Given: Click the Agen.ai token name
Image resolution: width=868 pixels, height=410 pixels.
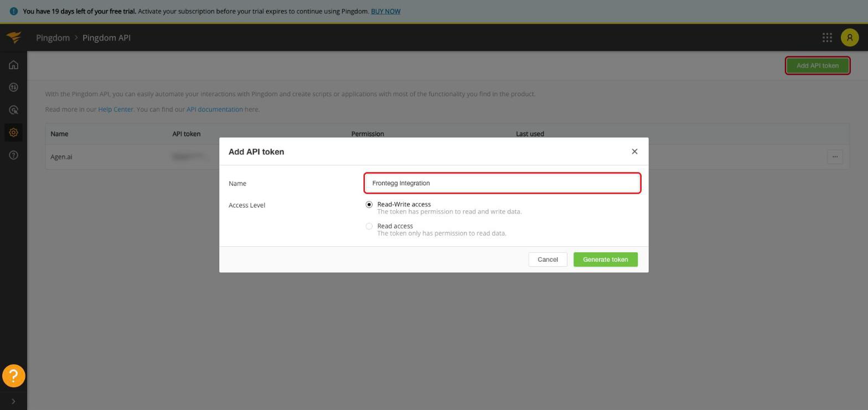Looking at the screenshot, I should coord(61,157).
